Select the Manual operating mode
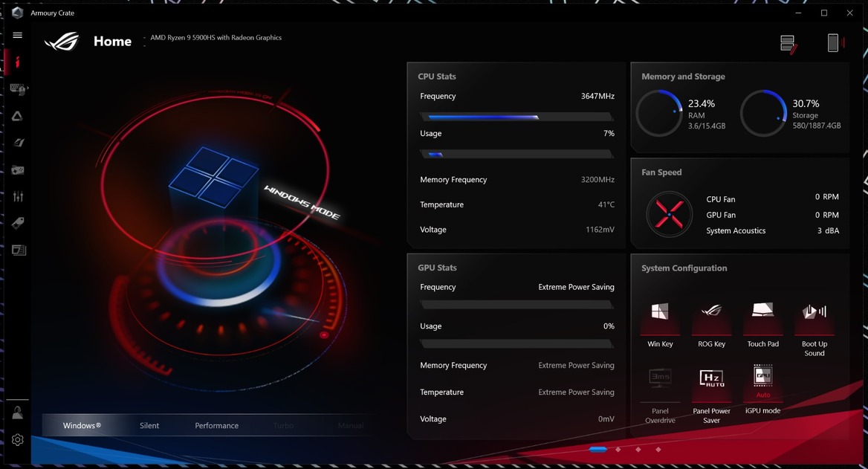The image size is (868, 469). point(351,425)
